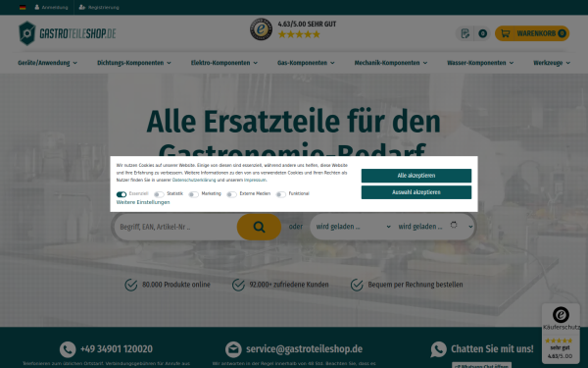This screenshot has height=368, width=588.
Task: Click Auswahl akzeptieren button
Action: coord(416,192)
